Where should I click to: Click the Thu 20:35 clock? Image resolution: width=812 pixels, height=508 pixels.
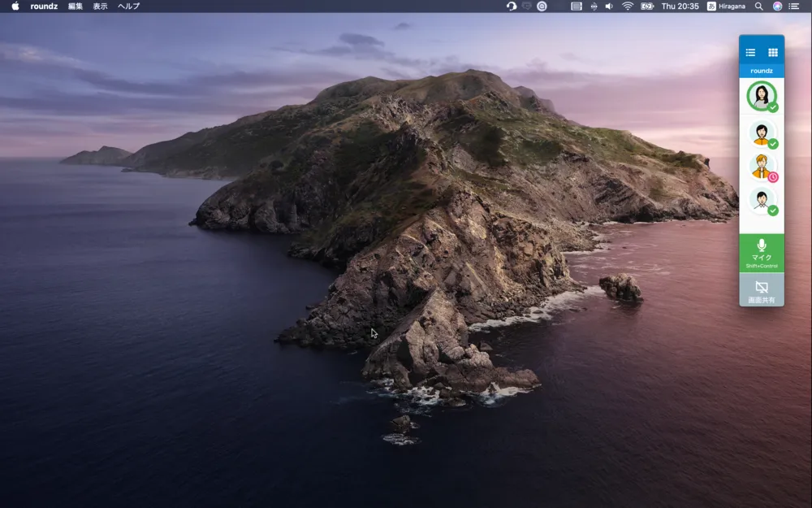point(680,7)
